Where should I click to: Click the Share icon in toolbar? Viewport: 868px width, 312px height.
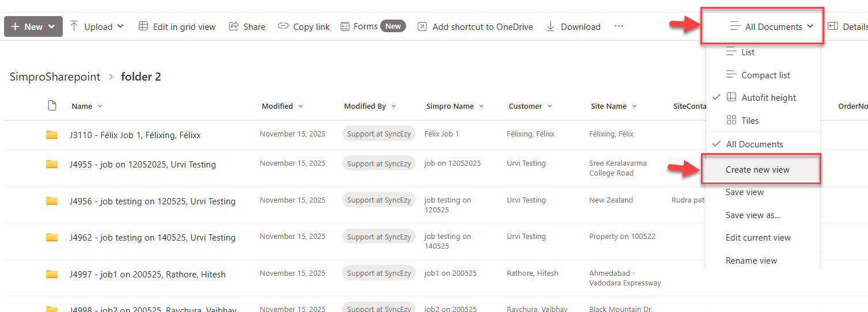234,26
